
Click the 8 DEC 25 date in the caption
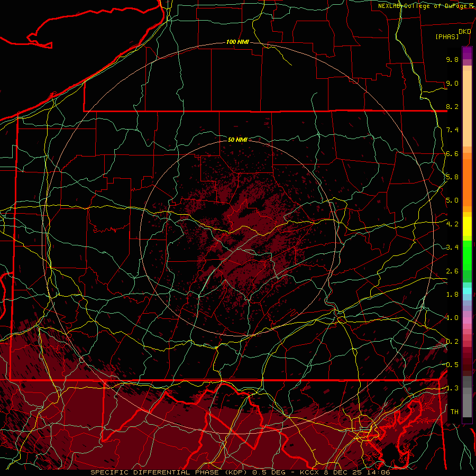coord(344,472)
